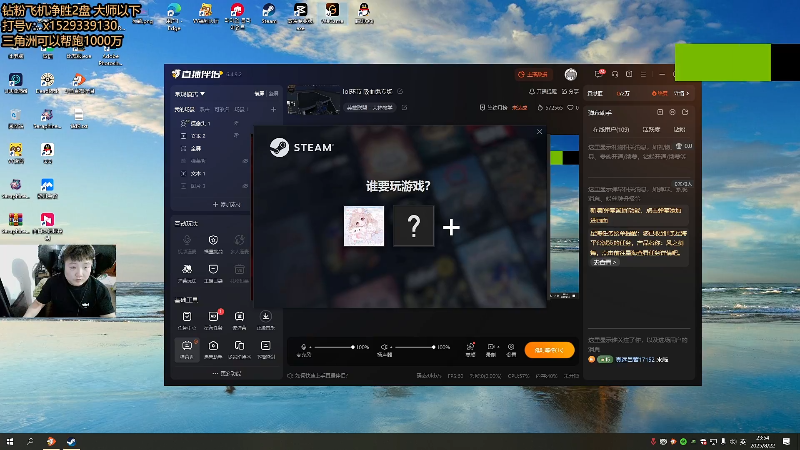Viewport: 800px width, 450px height.
Task: Open the record camera icon in the bottom bar
Action: [x=490, y=349]
